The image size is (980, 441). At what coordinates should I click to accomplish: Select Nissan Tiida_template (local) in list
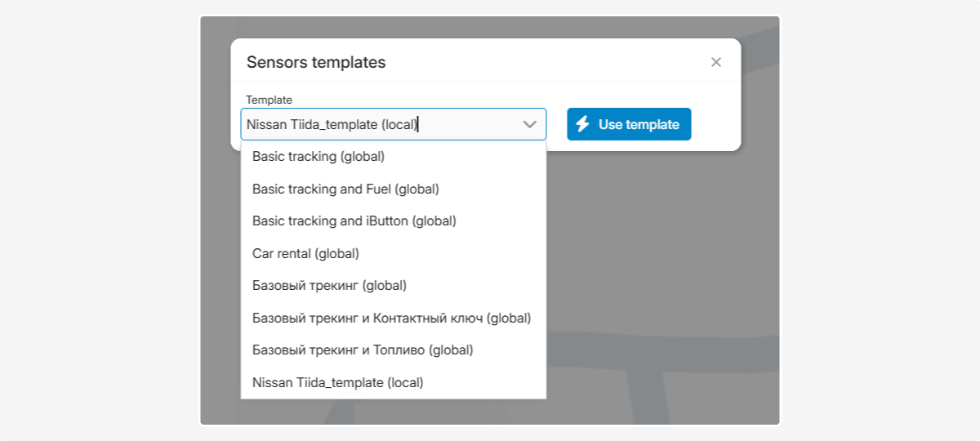click(337, 382)
